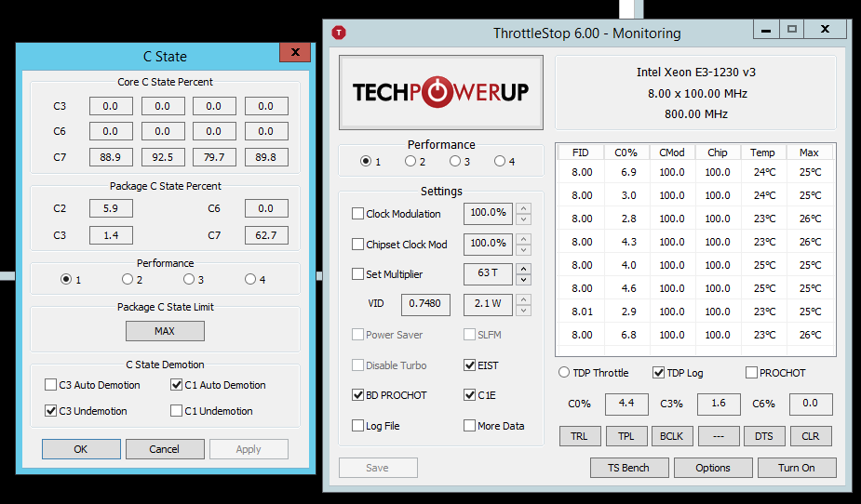Enable the Clock Modulation checkbox
861x504 pixels.
357,213
